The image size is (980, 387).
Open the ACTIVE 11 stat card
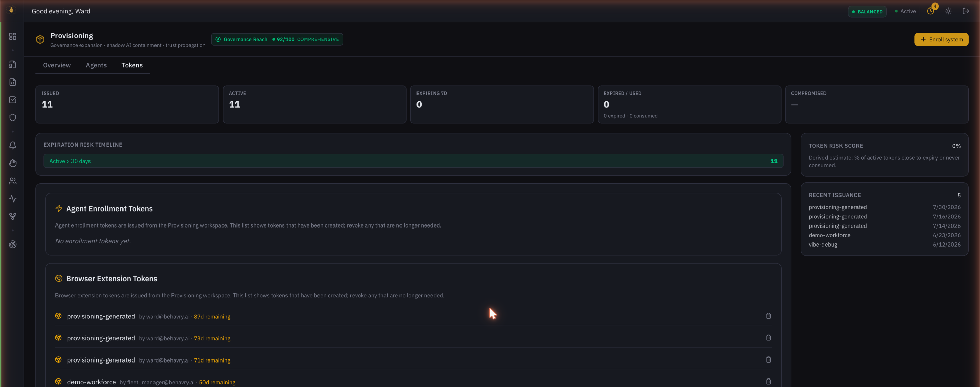point(314,104)
